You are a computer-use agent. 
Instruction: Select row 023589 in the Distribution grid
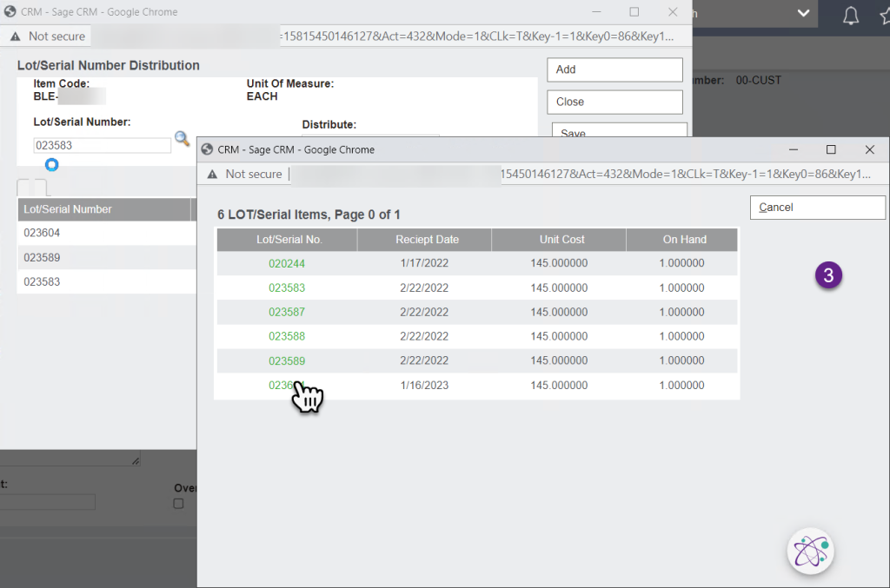[x=107, y=257]
